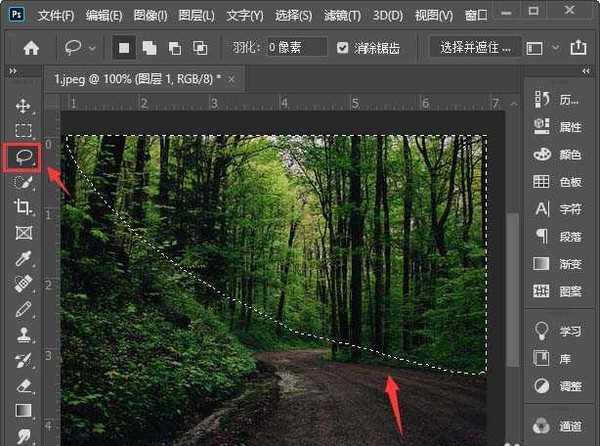The width and height of the screenshot is (600, 446).
Task: Toggle the 消除锯齿 anti-alias checkbox
Action: [x=343, y=47]
